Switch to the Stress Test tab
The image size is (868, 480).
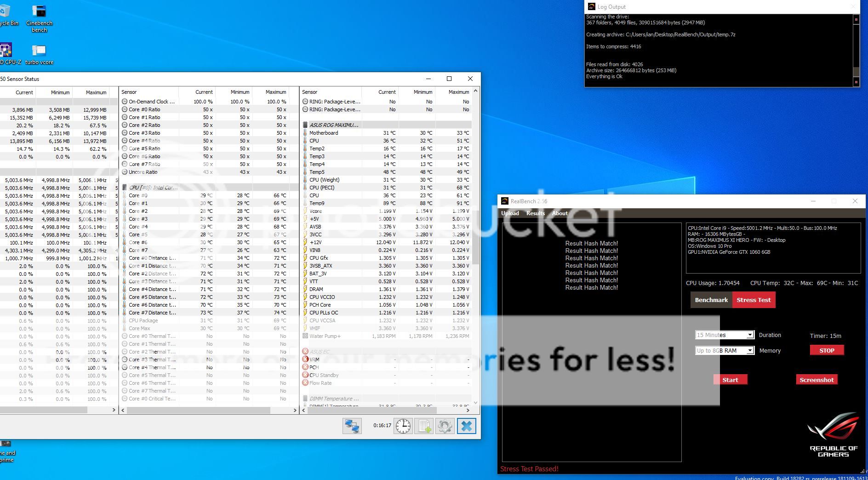coord(754,300)
